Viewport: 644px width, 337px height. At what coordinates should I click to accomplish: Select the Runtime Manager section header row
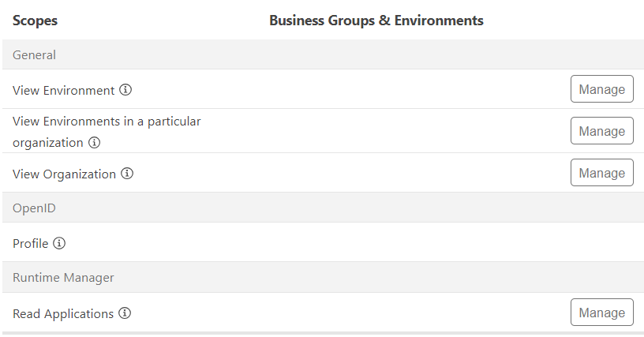click(x=324, y=278)
